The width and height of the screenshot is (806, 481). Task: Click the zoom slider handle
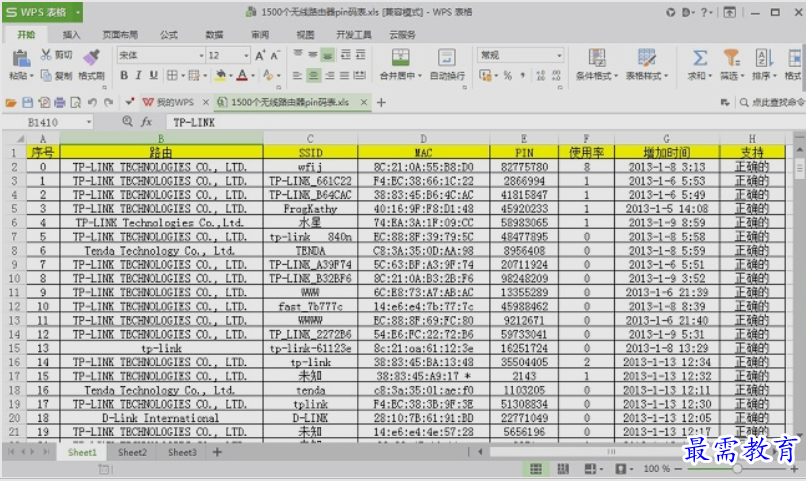pos(737,469)
